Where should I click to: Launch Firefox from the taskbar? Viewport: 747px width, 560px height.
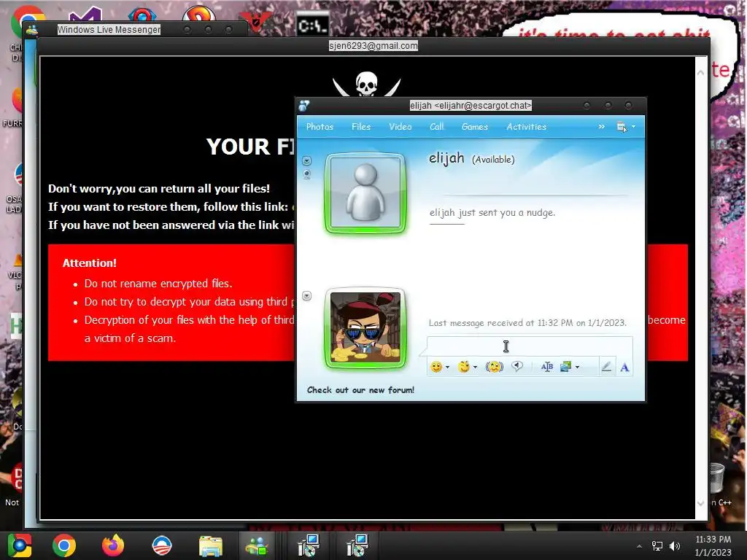(x=113, y=545)
